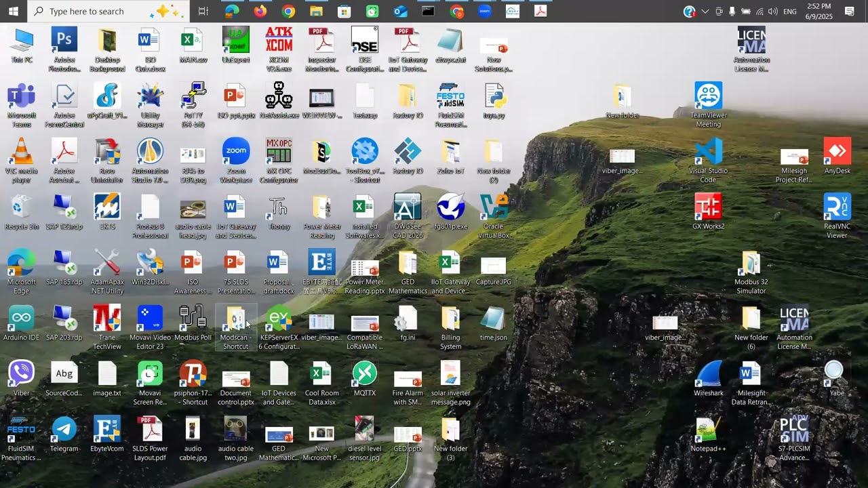Open KEPServerEX 6 Configuration icon
This screenshot has height=488, width=868.
coord(279,327)
